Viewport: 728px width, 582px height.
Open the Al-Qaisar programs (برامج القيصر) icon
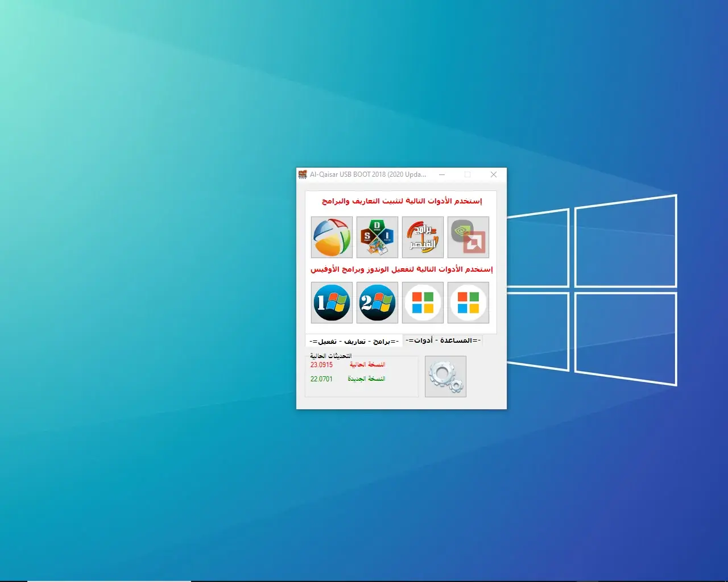click(423, 237)
